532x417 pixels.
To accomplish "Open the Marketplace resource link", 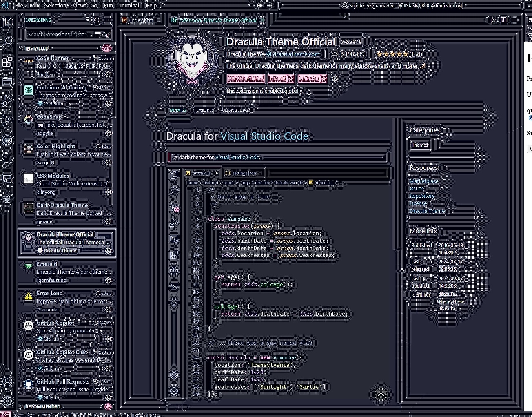I will point(424,181).
